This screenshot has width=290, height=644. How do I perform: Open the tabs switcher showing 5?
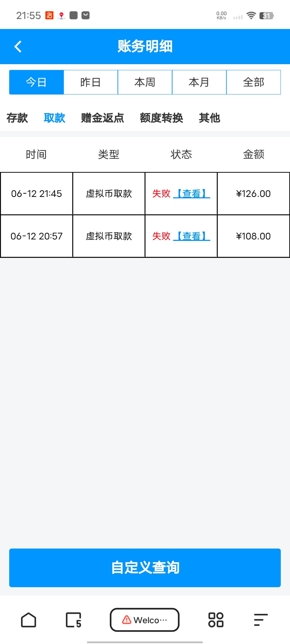pos(73,620)
